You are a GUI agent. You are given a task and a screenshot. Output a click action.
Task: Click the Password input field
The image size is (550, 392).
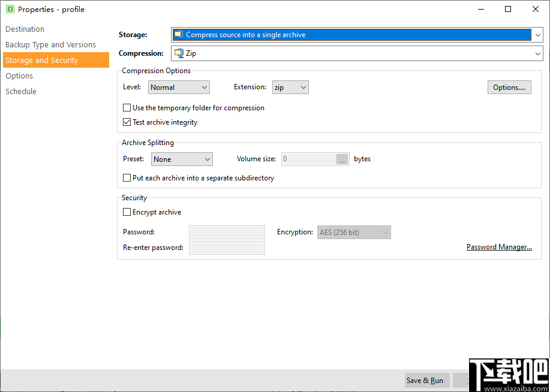[227, 232]
